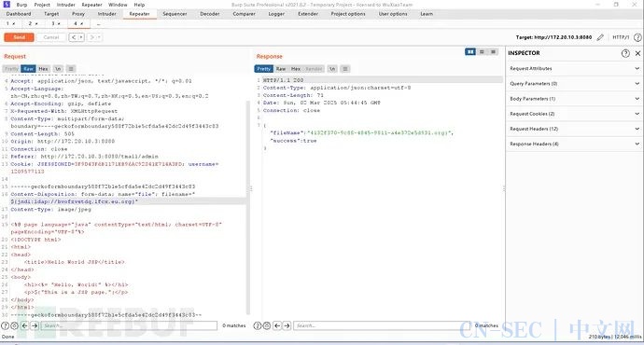Expand Query Parameters (0) section

pyautogui.click(x=575, y=84)
